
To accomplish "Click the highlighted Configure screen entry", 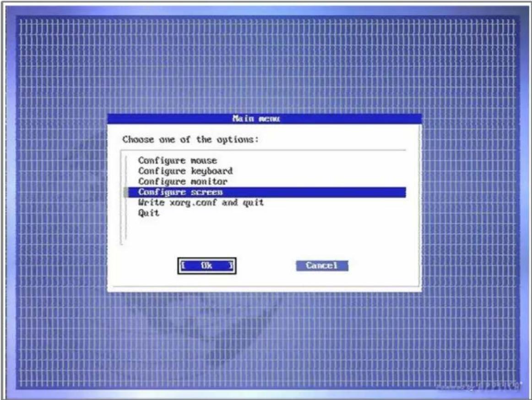I will point(266,192).
